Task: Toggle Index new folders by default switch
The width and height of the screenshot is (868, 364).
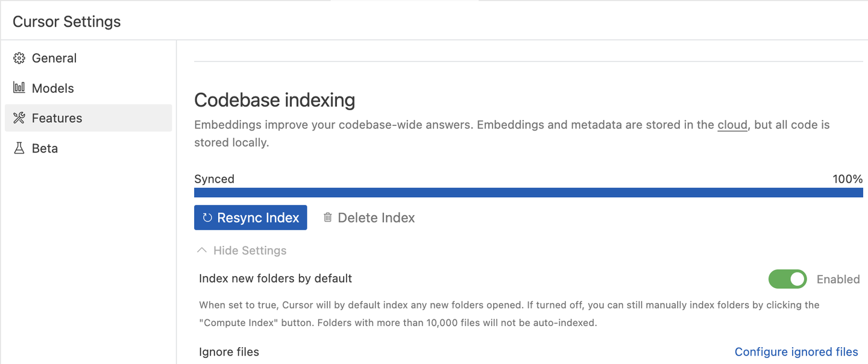Action: pyautogui.click(x=787, y=279)
